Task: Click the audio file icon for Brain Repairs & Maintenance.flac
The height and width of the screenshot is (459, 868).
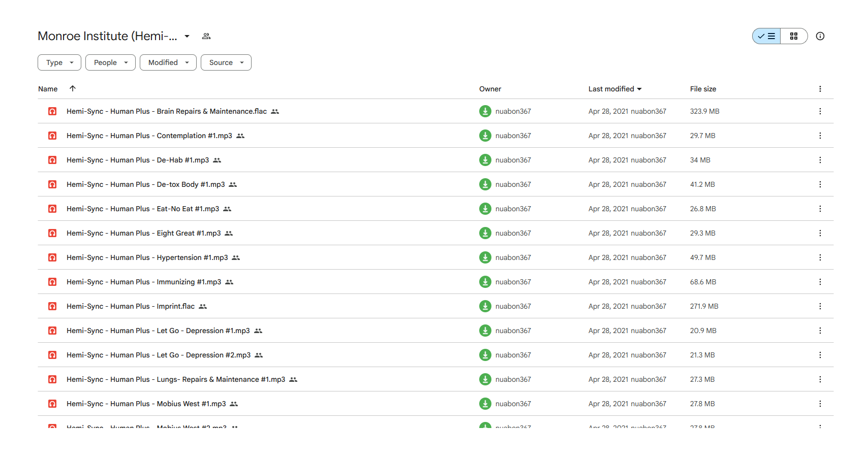Action: click(52, 111)
